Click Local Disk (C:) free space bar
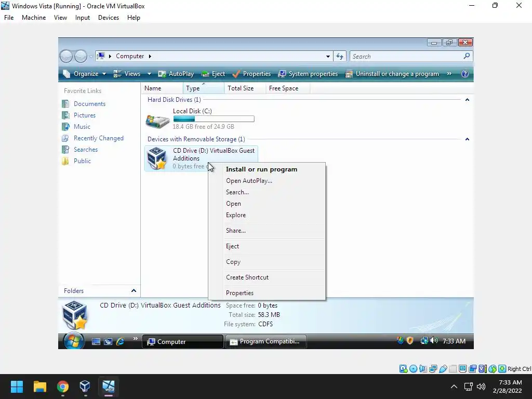This screenshot has height=399, width=532. click(214, 119)
